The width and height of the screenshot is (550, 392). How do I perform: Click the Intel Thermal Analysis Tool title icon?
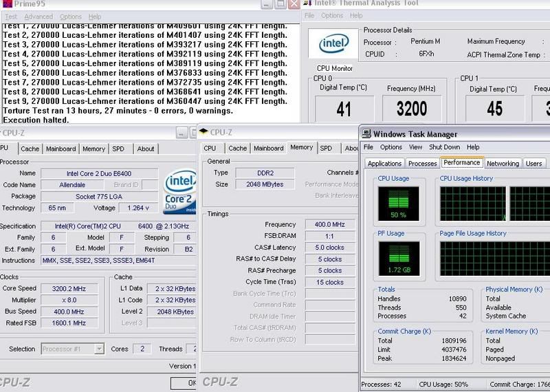click(307, 3)
